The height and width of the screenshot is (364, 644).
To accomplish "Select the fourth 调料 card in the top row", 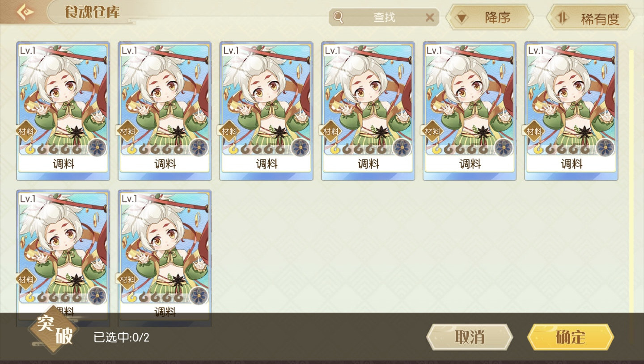I will coord(368,111).
